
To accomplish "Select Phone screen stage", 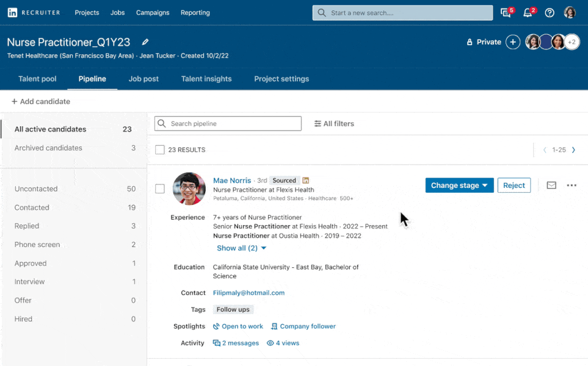I will (75, 245).
